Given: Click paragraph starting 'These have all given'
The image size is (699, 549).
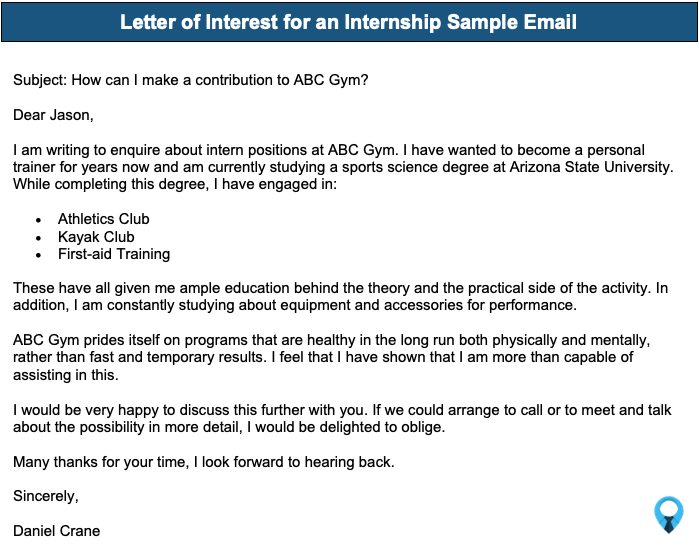Looking at the screenshot, I should point(341,296).
